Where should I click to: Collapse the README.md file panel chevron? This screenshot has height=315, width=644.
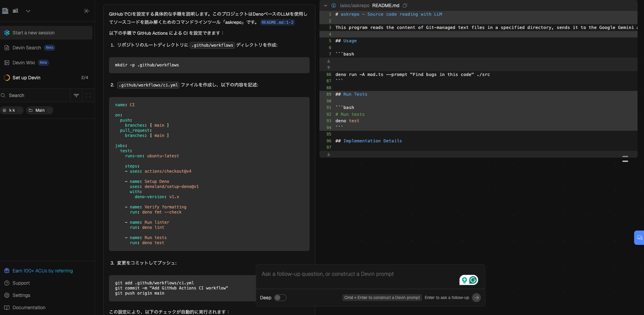pos(326,5)
